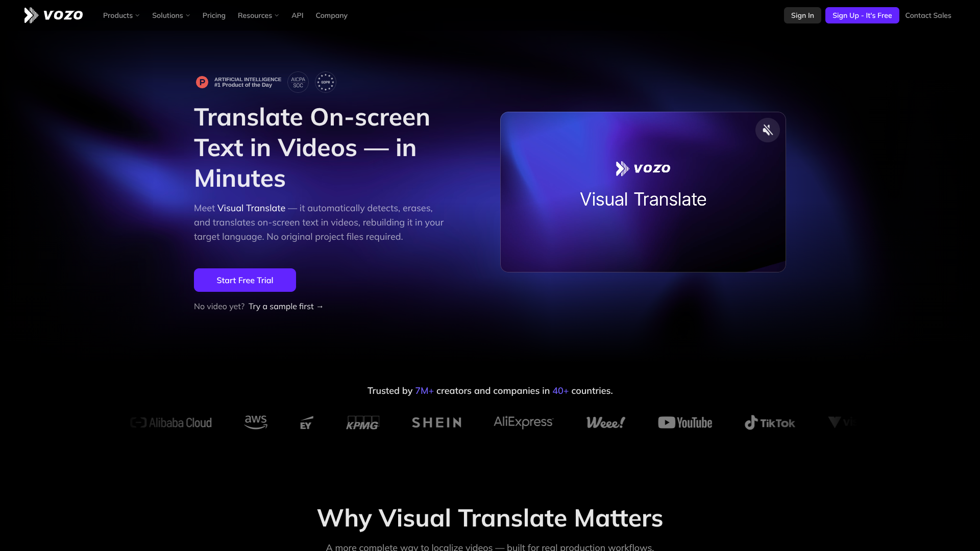Unmute the Visual Translate demo video

[767, 130]
